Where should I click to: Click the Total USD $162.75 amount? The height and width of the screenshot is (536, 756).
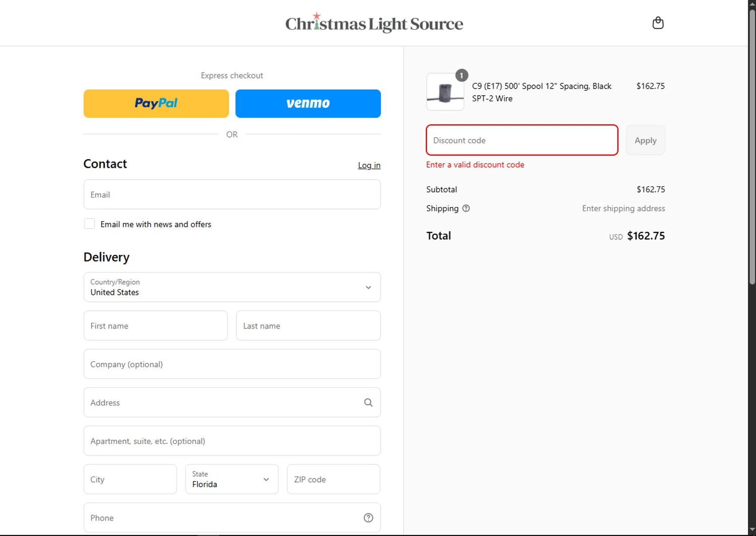click(637, 236)
